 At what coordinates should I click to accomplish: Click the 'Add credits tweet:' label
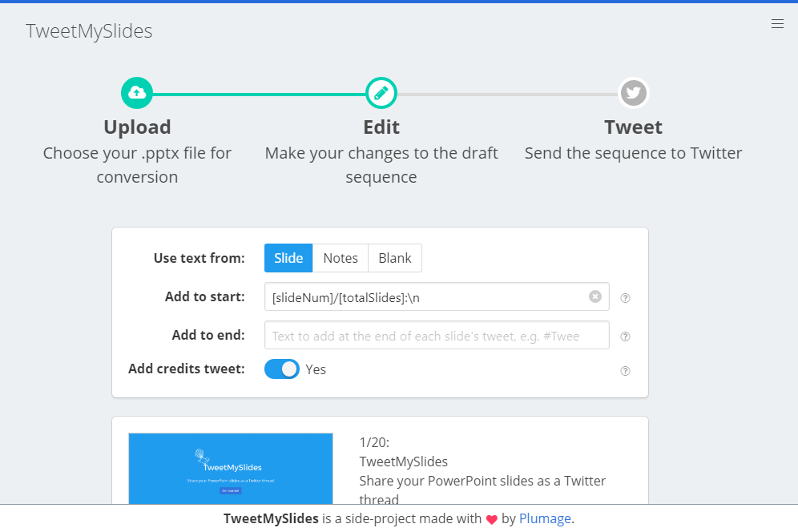click(186, 369)
